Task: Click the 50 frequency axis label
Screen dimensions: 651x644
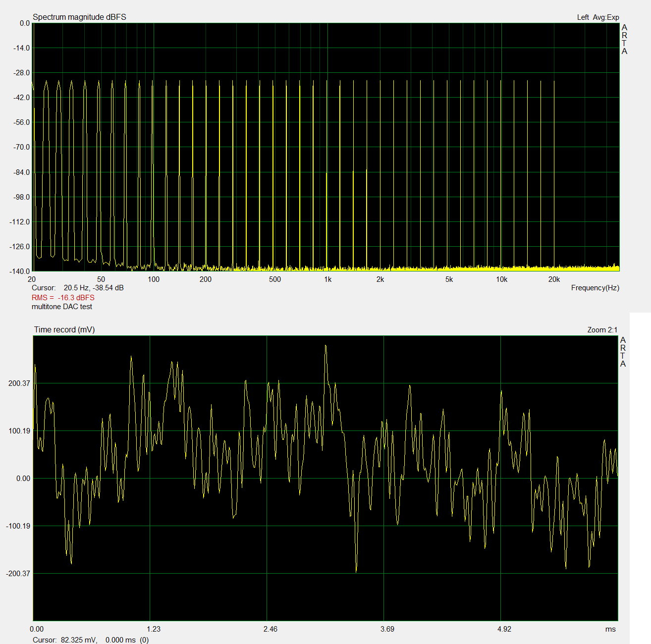Action: [x=101, y=279]
